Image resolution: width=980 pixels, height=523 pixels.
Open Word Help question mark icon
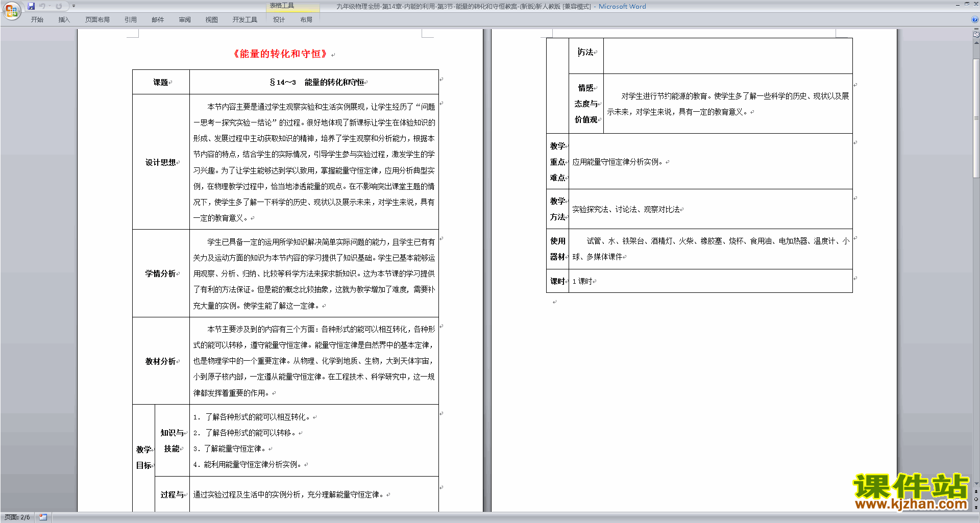[975, 19]
